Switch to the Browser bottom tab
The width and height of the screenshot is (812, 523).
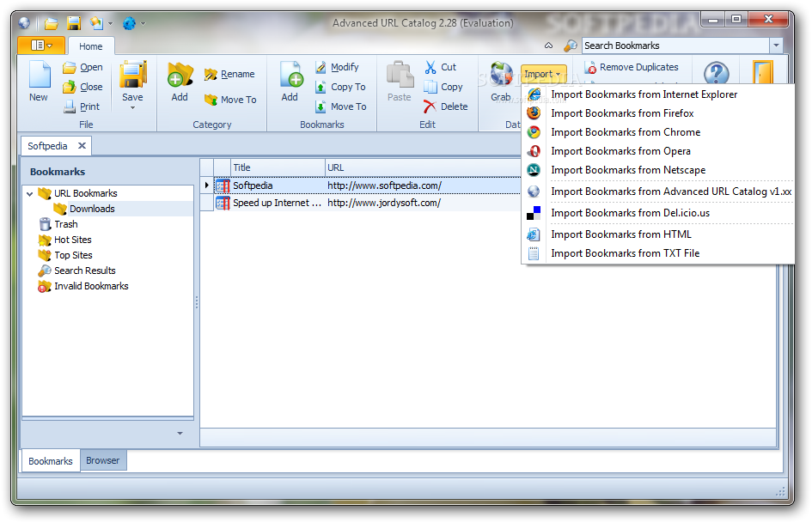(103, 460)
